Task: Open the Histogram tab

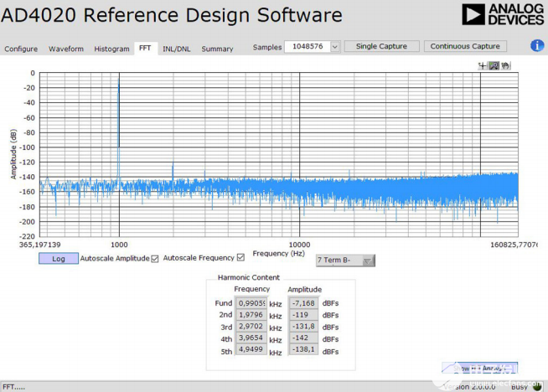Action: tap(111, 49)
